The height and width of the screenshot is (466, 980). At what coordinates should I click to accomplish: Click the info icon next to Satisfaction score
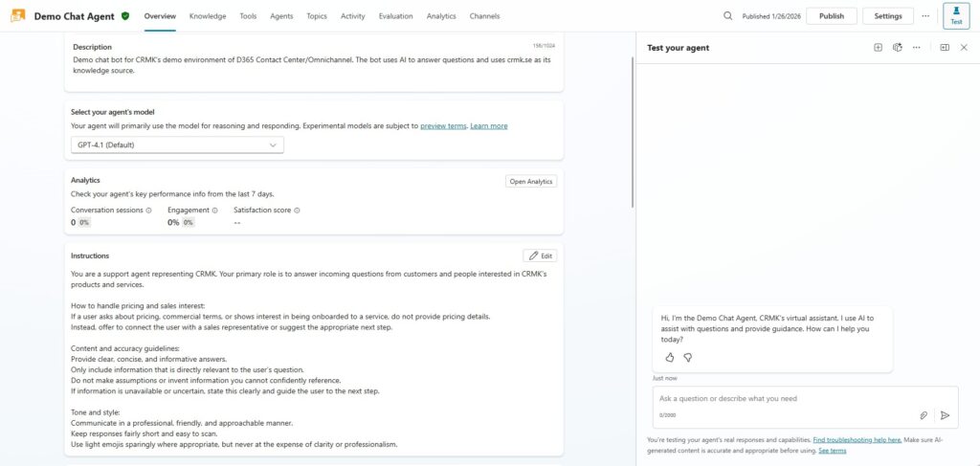[x=297, y=211]
